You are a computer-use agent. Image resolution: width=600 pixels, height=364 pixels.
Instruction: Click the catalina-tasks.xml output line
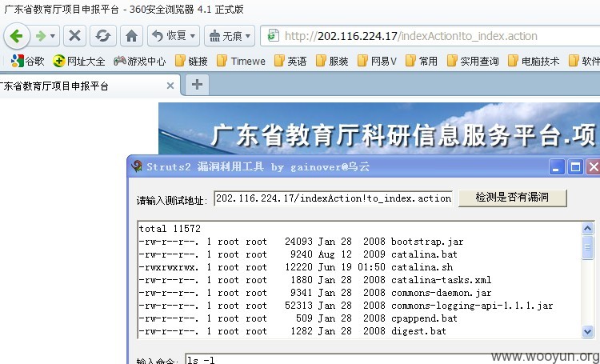[315, 280]
